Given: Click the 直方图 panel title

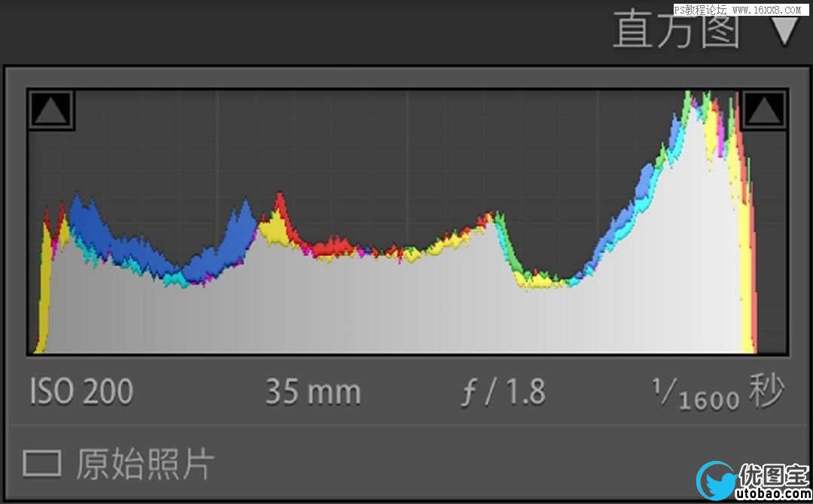Looking at the screenshot, I should [x=676, y=29].
